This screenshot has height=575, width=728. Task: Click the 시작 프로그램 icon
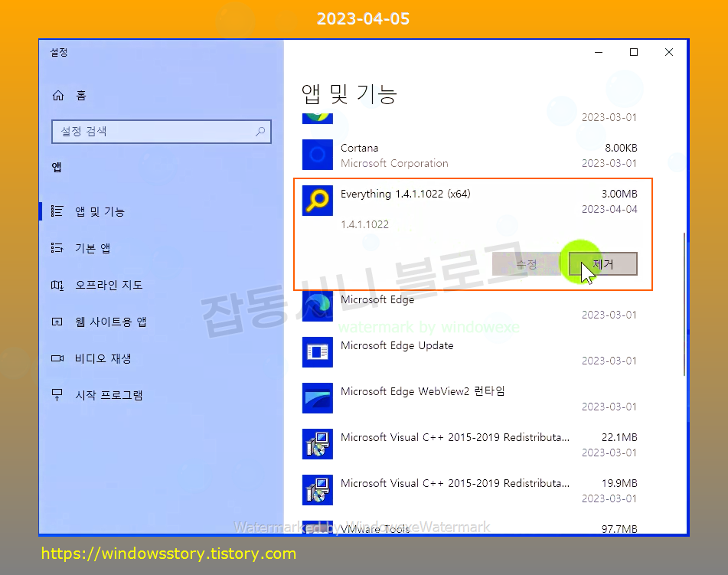coord(57,395)
